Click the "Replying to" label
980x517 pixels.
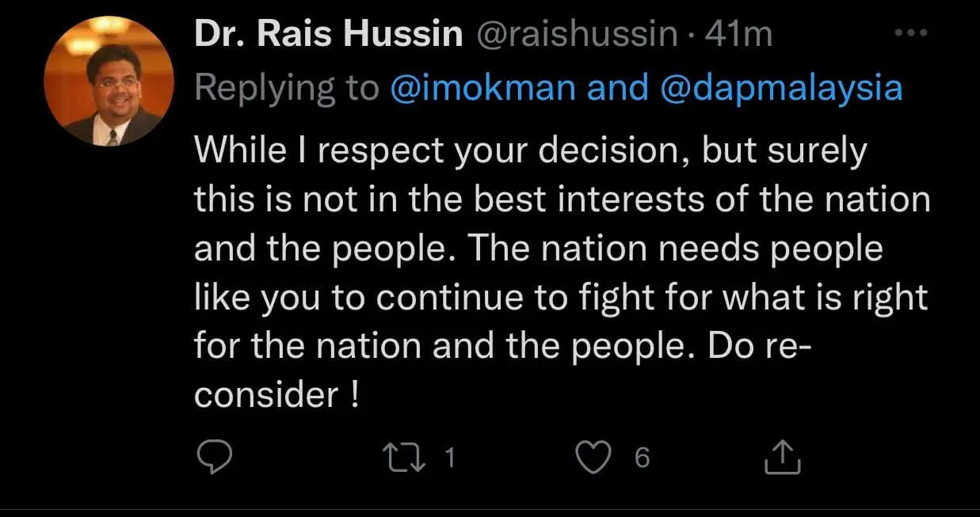click(x=288, y=88)
